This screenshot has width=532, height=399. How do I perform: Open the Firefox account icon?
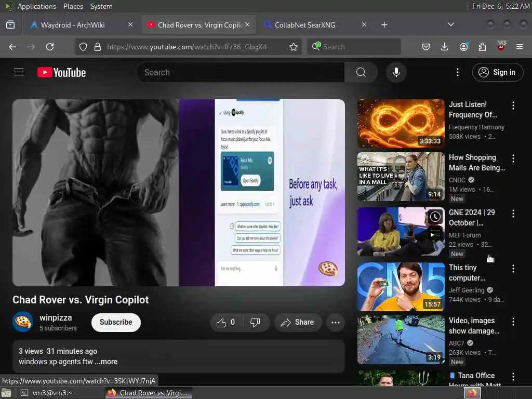click(463, 47)
